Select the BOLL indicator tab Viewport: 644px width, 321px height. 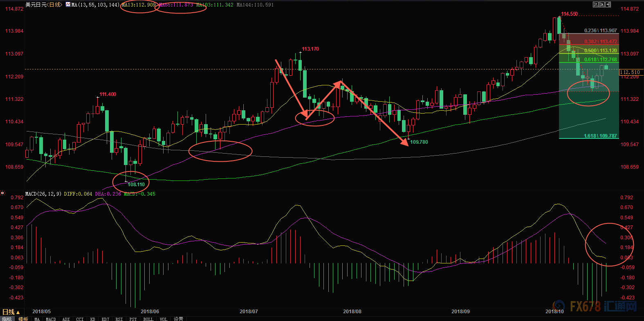[148, 319]
